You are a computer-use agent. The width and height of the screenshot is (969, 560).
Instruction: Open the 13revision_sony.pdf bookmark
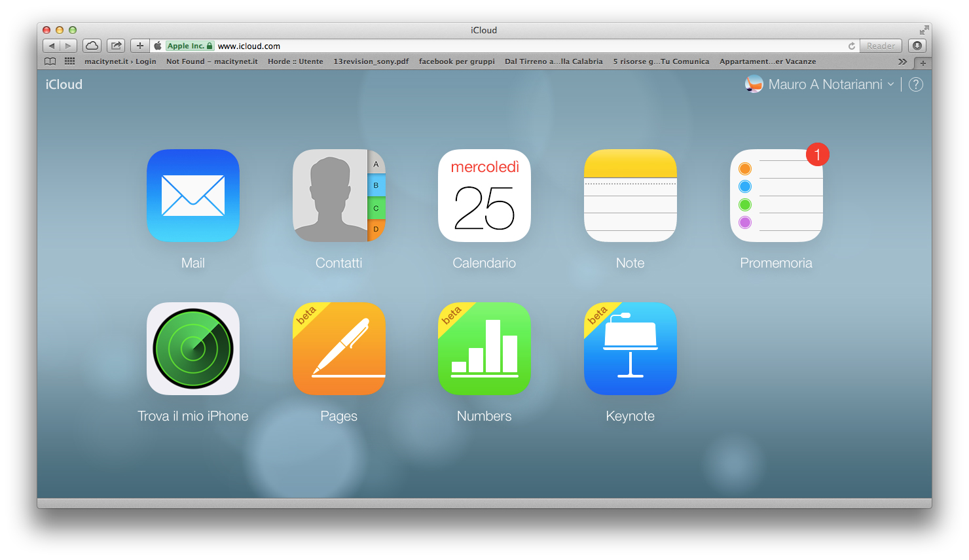[x=371, y=61]
